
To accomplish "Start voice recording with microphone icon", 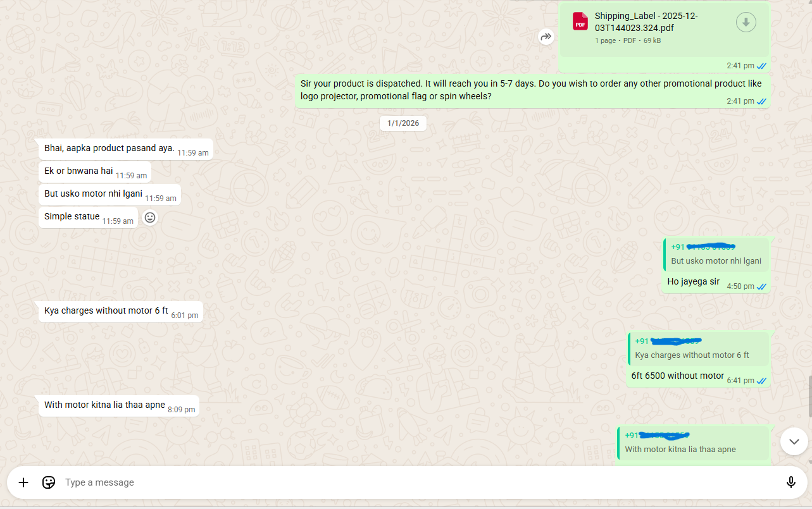I will 790,482.
